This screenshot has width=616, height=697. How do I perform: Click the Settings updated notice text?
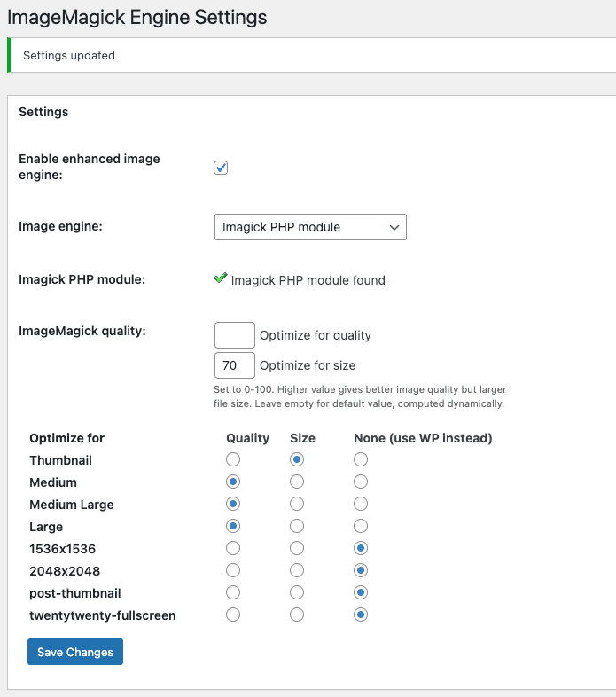point(69,56)
